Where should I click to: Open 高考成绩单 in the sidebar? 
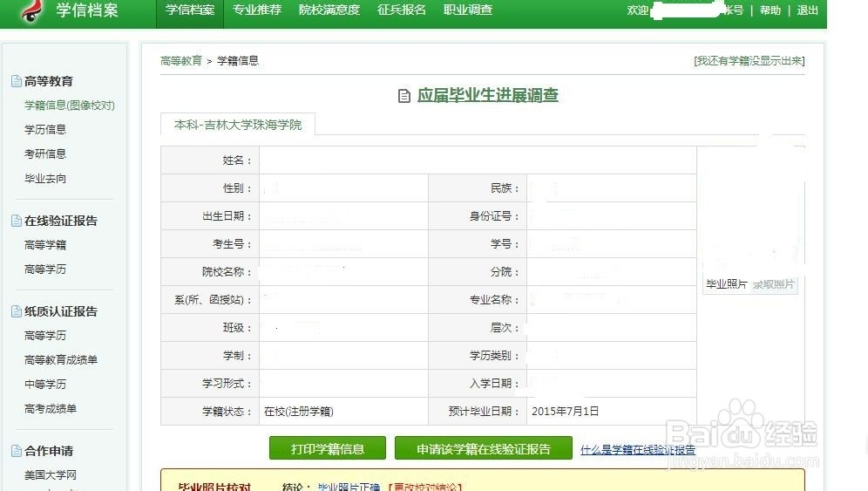[x=51, y=409]
